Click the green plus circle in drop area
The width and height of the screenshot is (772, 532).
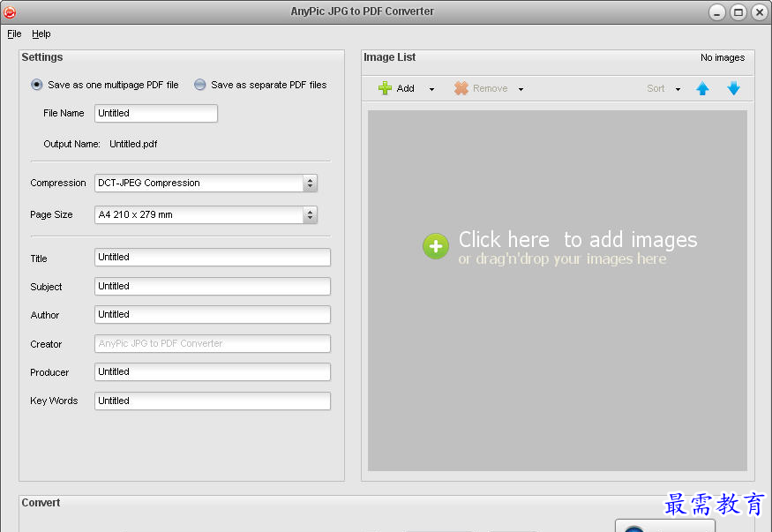pyautogui.click(x=436, y=246)
